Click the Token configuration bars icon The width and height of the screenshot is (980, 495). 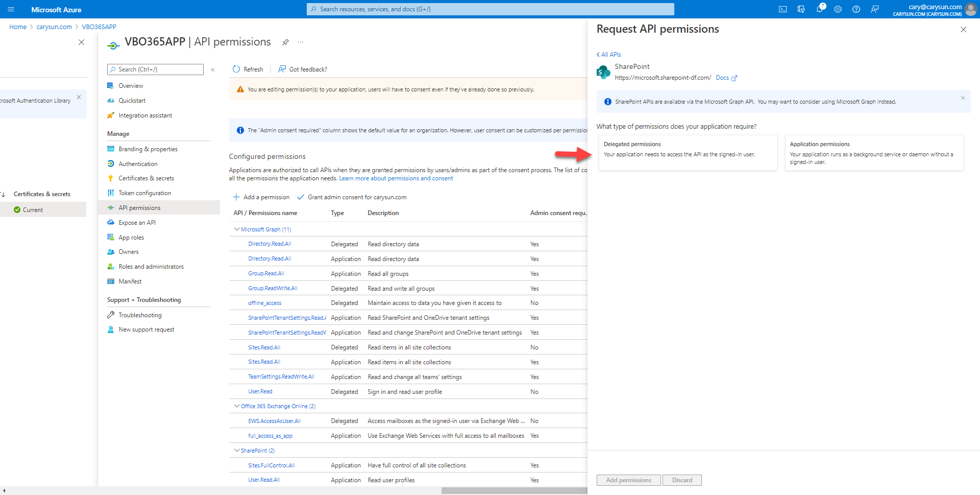tap(110, 193)
